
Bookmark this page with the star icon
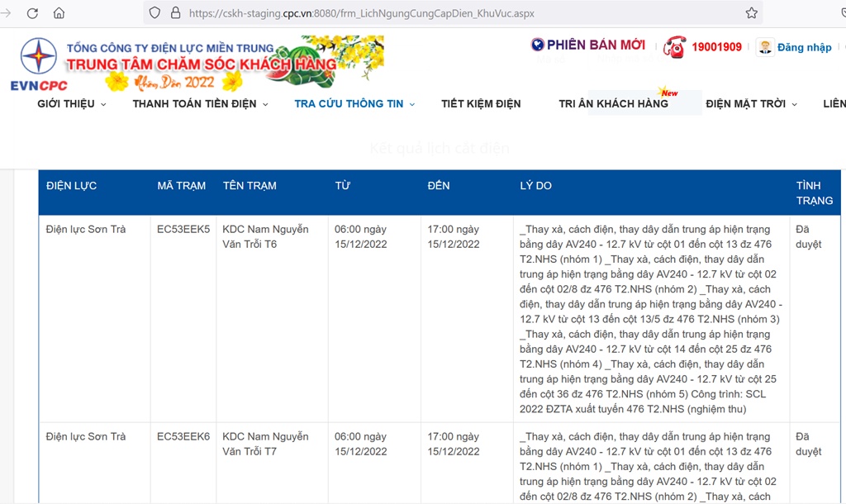[x=752, y=13]
